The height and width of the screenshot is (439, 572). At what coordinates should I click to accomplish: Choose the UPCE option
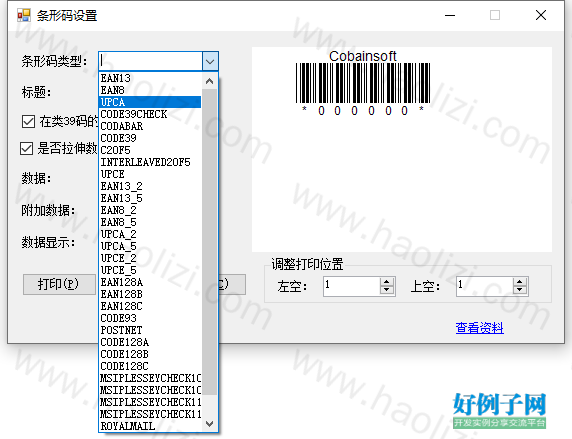click(x=150, y=174)
